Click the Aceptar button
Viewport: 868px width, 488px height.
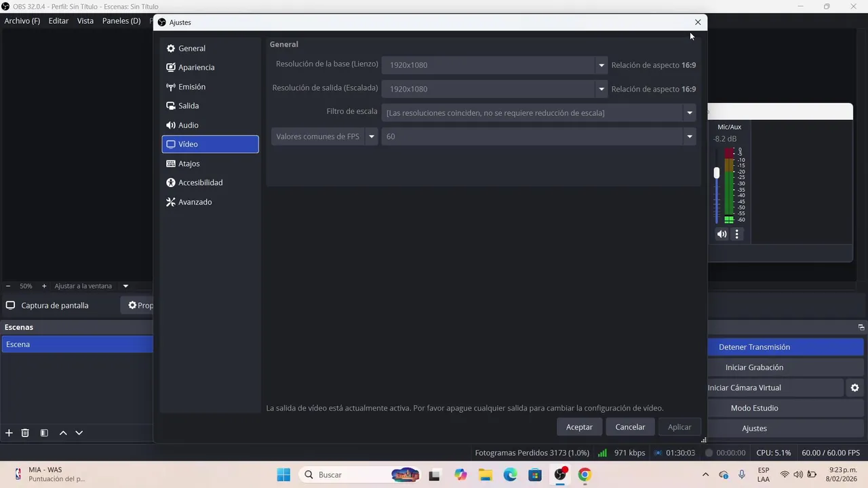pos(579,427)
